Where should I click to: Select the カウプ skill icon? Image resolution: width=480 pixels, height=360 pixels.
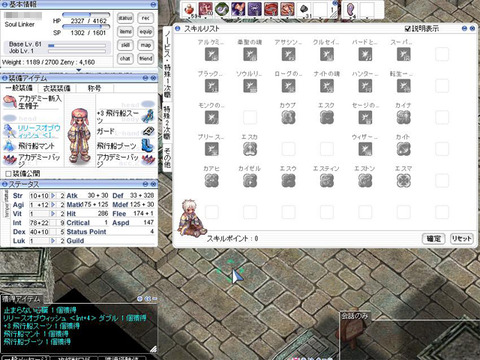pyautogui.click(x=288, y=118)
